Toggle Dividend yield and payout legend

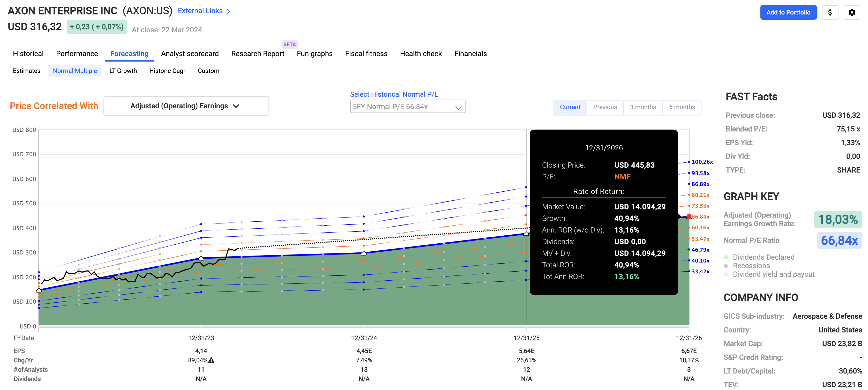(773, 274)
